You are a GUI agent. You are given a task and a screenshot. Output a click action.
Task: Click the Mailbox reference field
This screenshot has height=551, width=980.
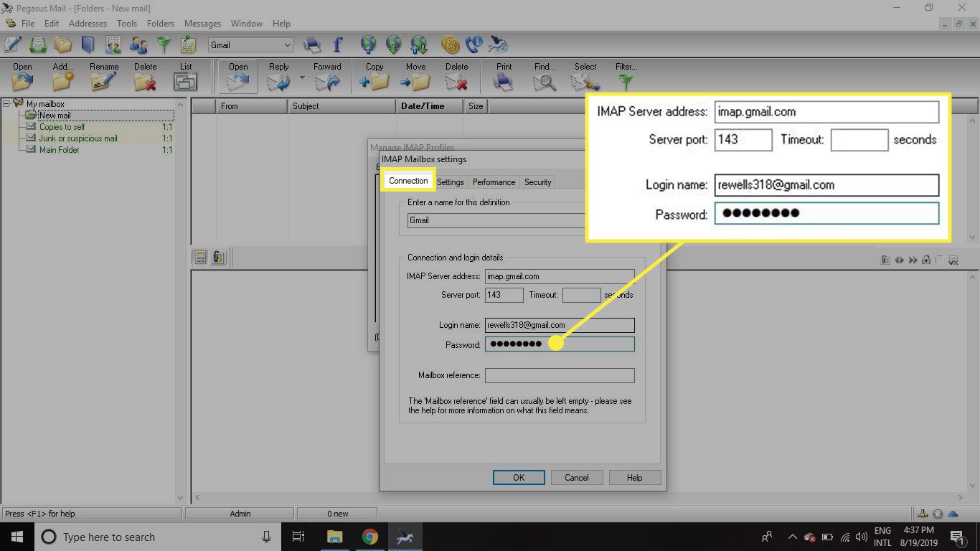[x=560, y=375]
